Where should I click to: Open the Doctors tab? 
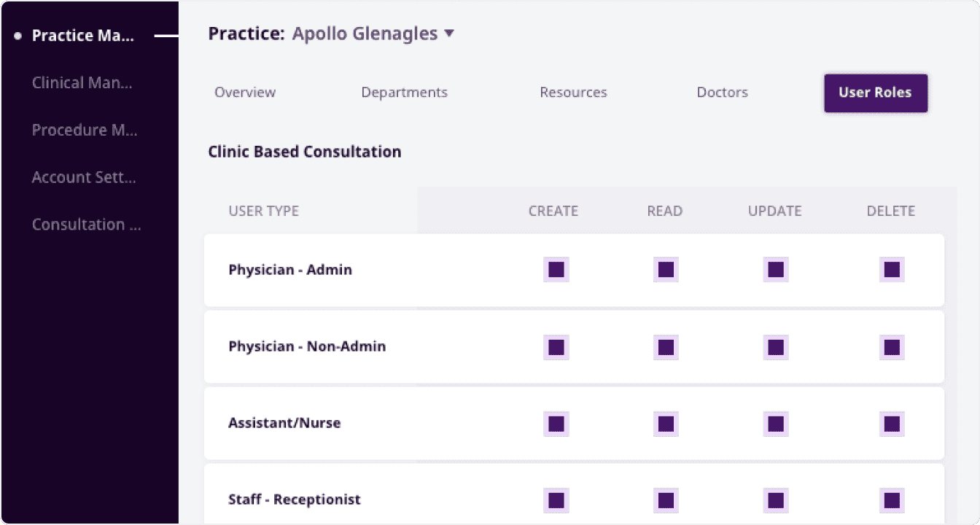pyautogui.click(x=722, y=93)
